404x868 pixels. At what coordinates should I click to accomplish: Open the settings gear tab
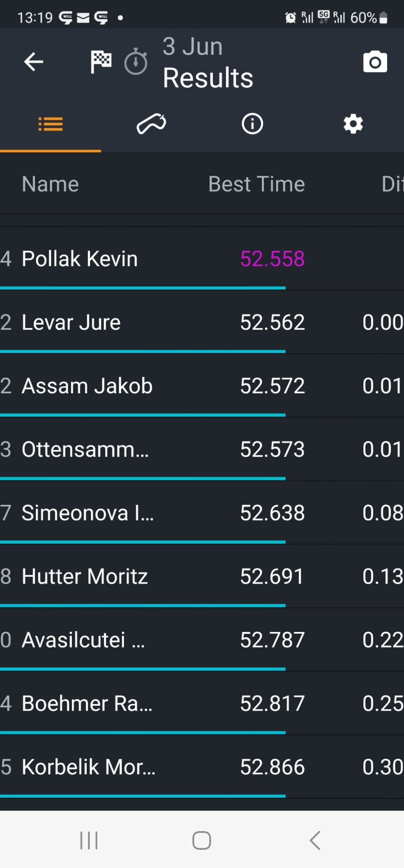(353, 124)
